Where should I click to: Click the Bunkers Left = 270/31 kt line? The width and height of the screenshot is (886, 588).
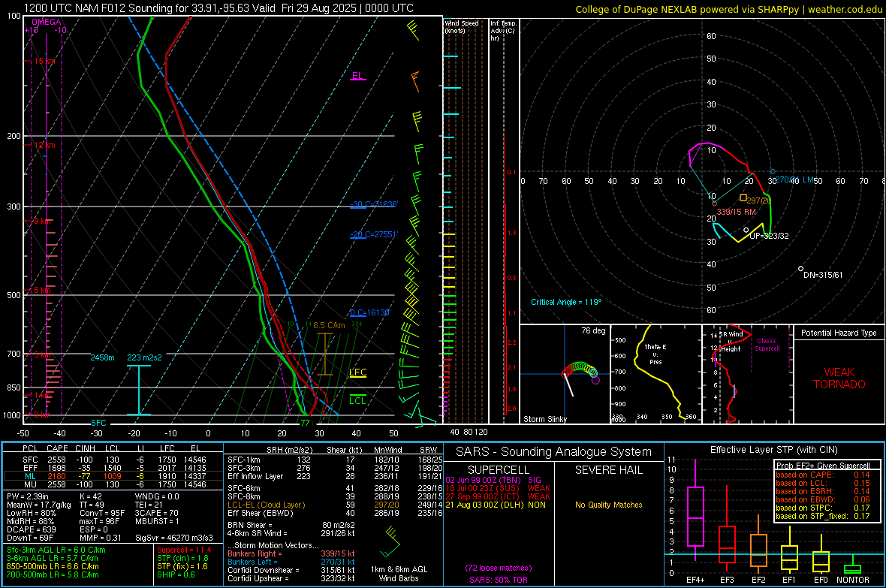click(291, 562)
